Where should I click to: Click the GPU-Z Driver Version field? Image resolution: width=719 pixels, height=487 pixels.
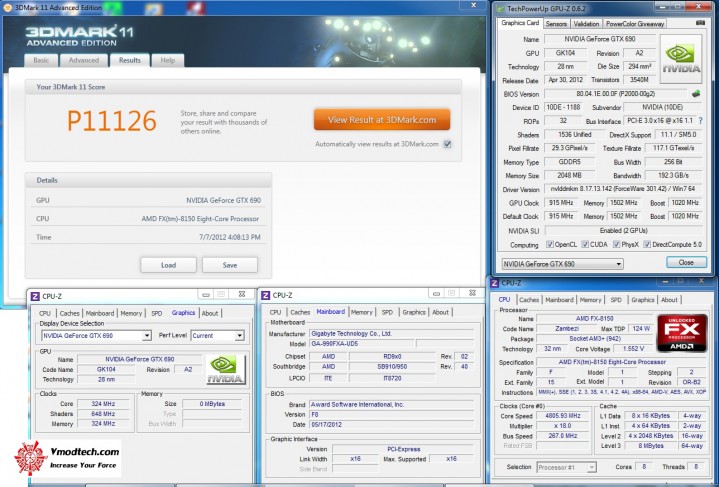coord(623,189)
